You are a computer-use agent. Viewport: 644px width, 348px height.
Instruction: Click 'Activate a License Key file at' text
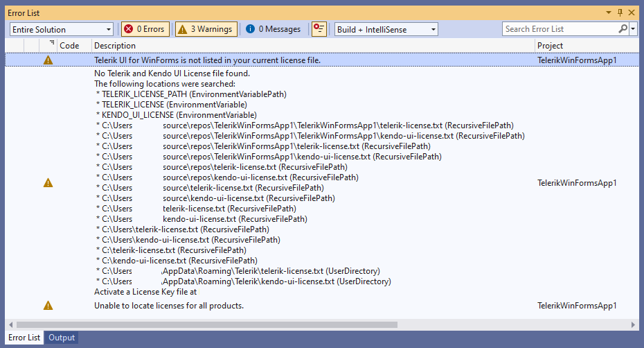145,292
